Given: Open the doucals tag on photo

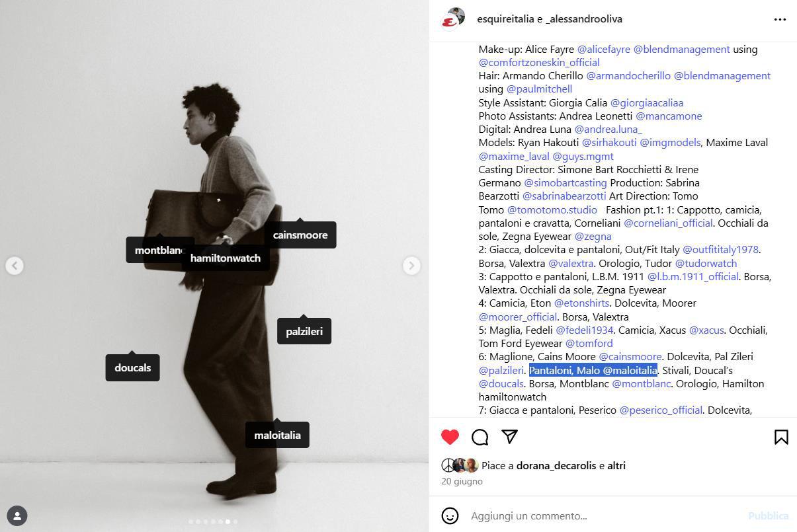Looking at the screenshot, I should tap(132, 367).
